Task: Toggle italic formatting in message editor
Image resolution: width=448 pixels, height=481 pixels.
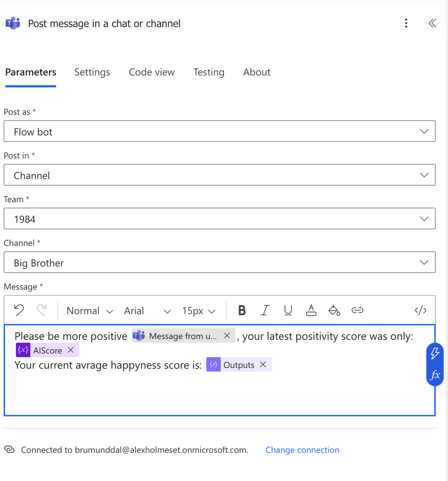Action: point(265,310)
